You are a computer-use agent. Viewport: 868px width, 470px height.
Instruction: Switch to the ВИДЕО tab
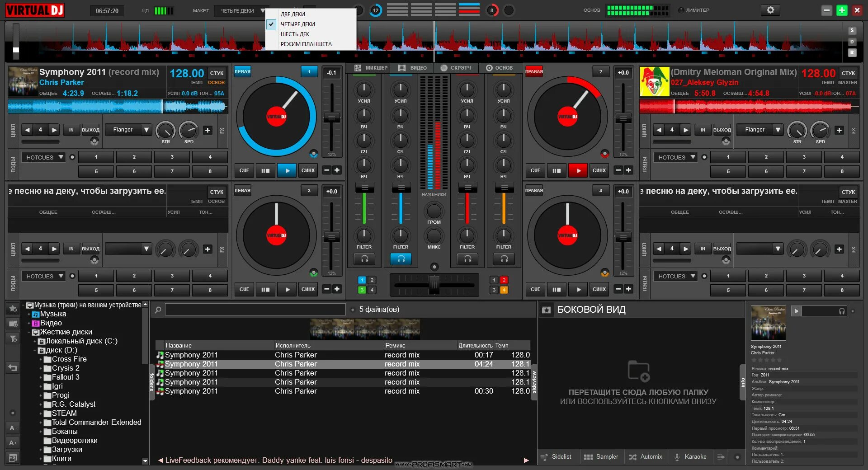tap(412, 68)
